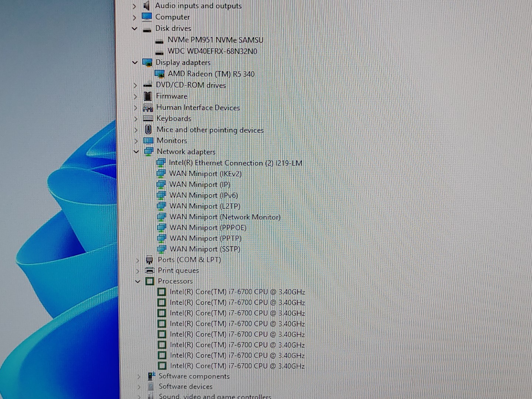Image resolution: width=532 pixels, height=399 pixels.
Task: Select the Monitors category label
Action: point(171,141)
